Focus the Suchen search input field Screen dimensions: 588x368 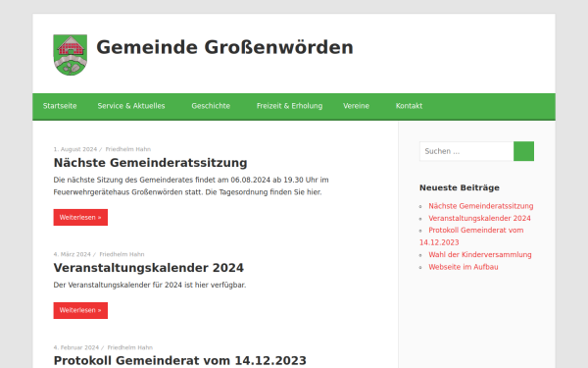click(x=466, y=151)
